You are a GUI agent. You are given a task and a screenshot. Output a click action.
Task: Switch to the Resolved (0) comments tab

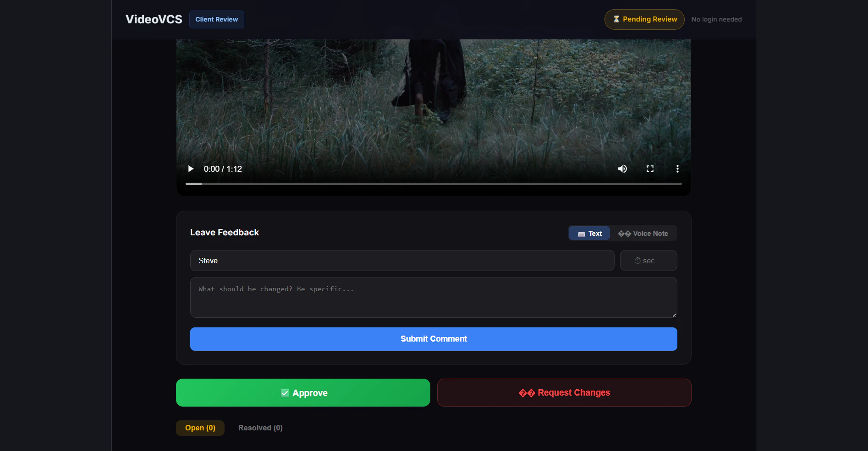(x=260, y=428)
